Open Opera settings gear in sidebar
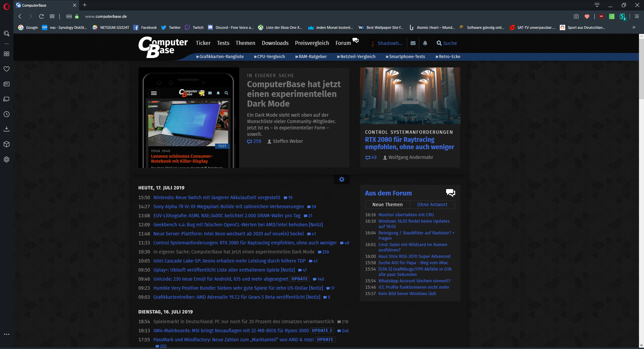 [x=6, y=160]
